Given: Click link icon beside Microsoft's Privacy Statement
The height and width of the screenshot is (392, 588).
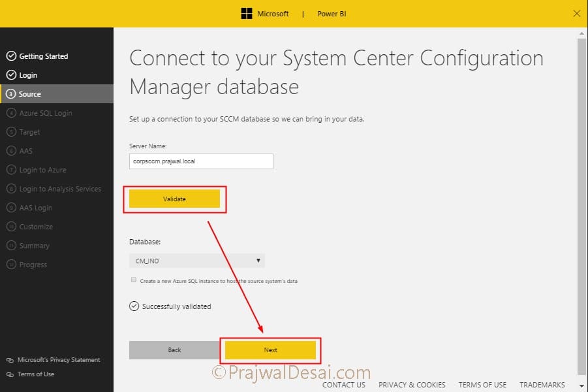Looking at the screenshot, I should click(x=10, y=360).
